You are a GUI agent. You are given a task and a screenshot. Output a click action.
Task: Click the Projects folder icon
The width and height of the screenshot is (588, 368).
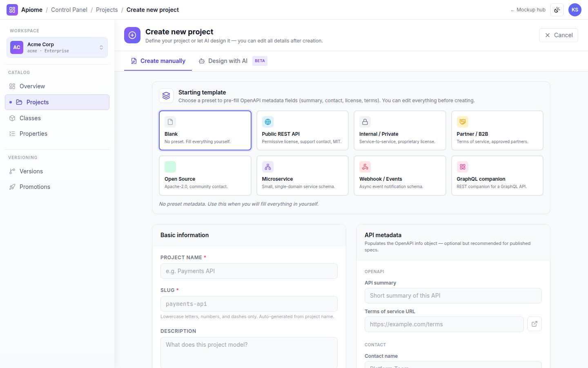coord(19,102)
